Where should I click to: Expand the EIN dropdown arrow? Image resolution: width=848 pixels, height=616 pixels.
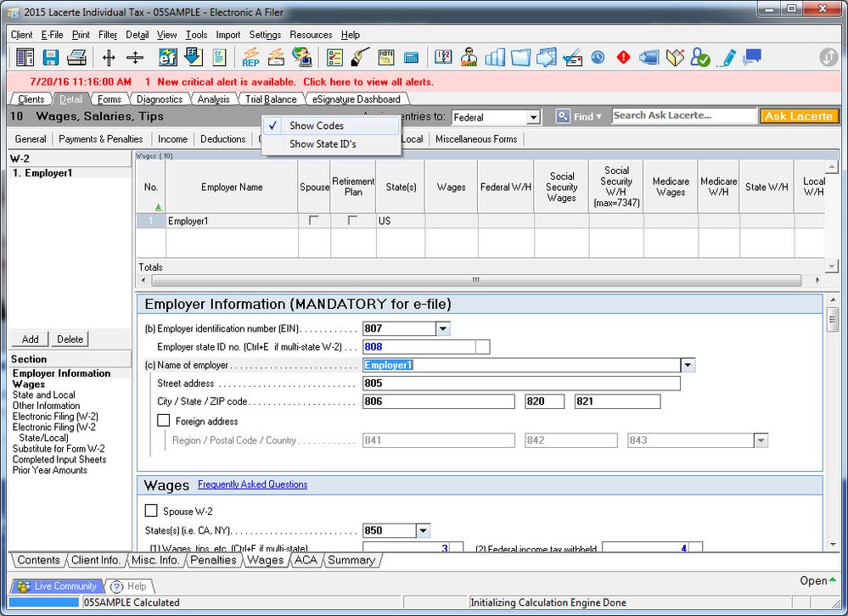(443, 329)
